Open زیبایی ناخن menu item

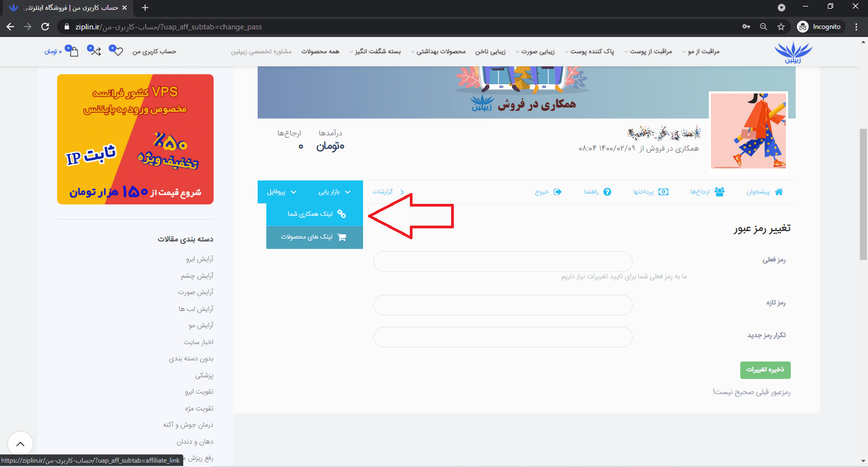point(490,52)
